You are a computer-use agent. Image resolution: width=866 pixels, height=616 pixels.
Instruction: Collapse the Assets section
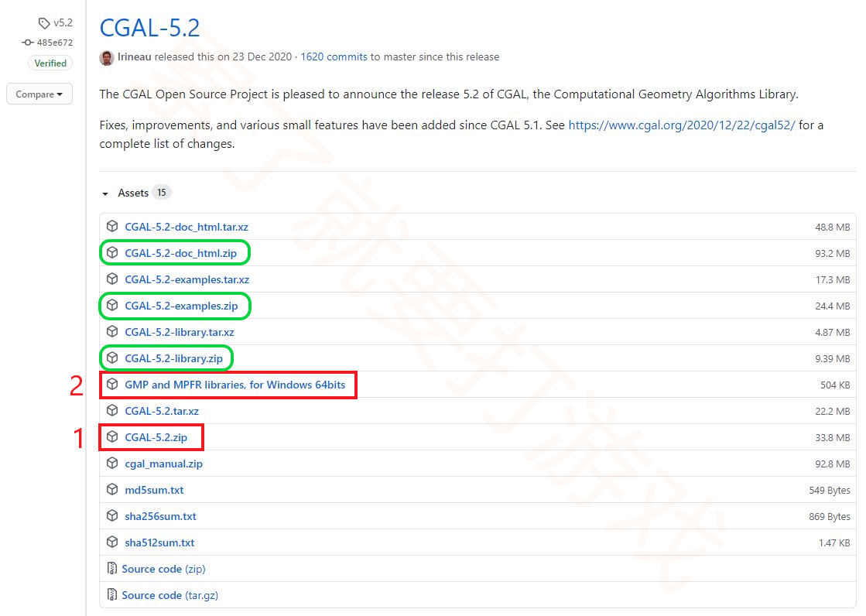(133, 192)
